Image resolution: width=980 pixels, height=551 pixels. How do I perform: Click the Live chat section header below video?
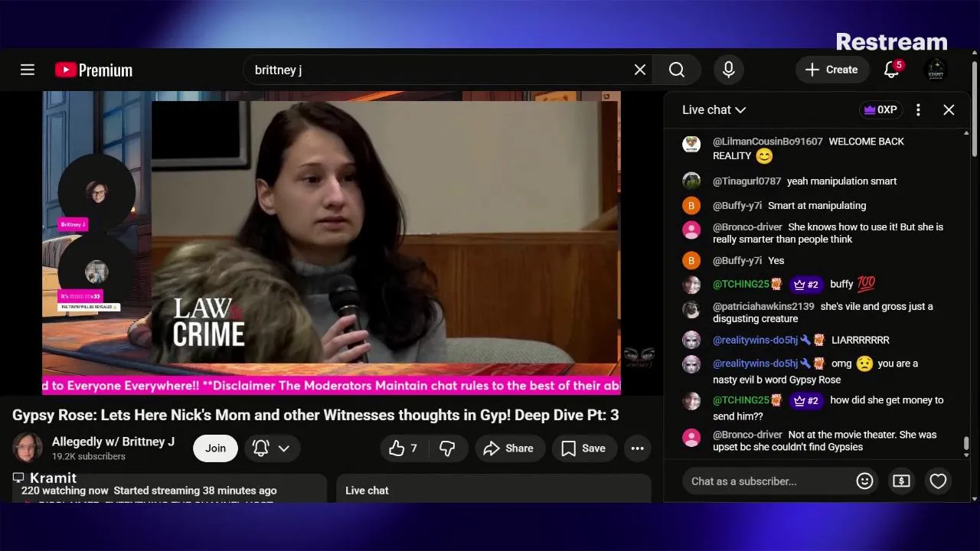[367, 491]
